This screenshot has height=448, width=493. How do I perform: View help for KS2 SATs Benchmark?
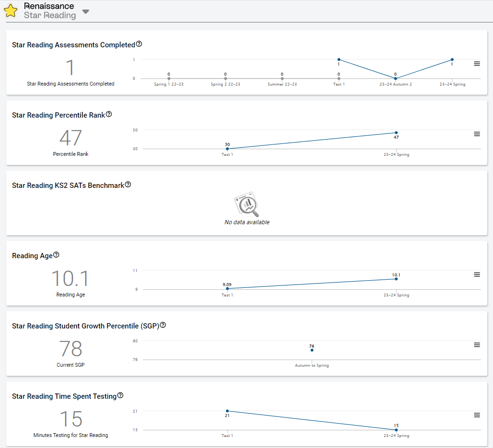[128, 185]
